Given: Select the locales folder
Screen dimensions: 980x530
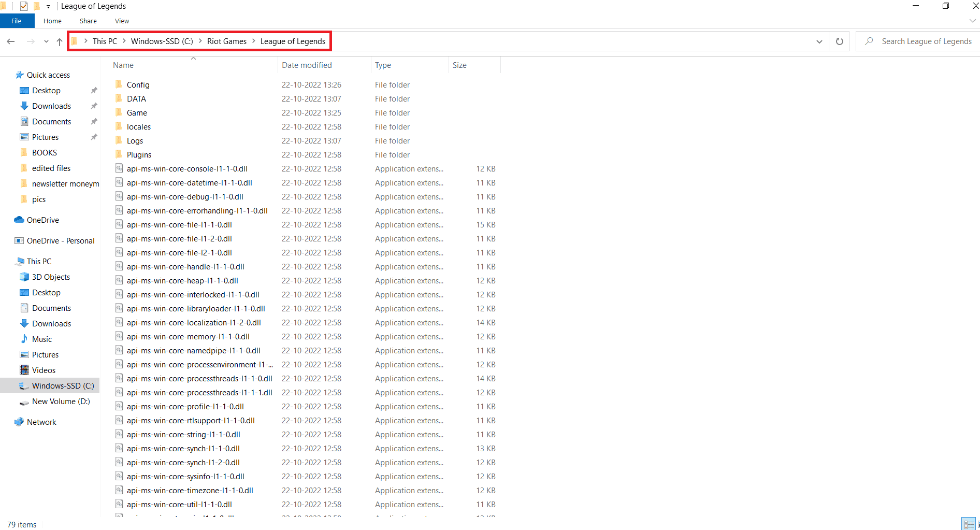Looking at the screenshot, I should (139, 127).
